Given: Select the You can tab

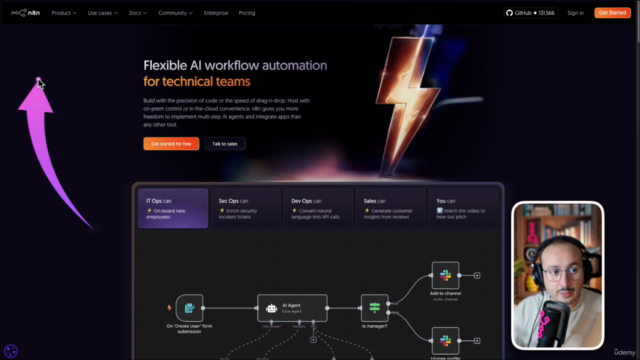Looking at the screenshot, I should pyautogui.click(x=463, y=208).
